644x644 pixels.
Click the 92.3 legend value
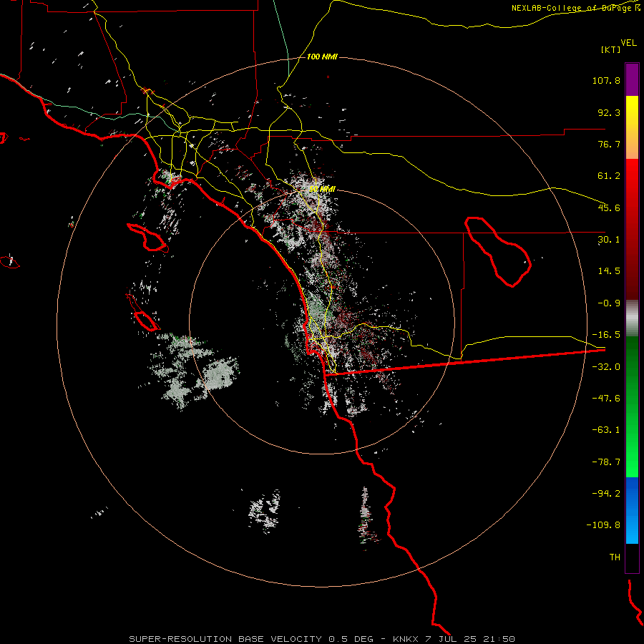click(609, 112)
